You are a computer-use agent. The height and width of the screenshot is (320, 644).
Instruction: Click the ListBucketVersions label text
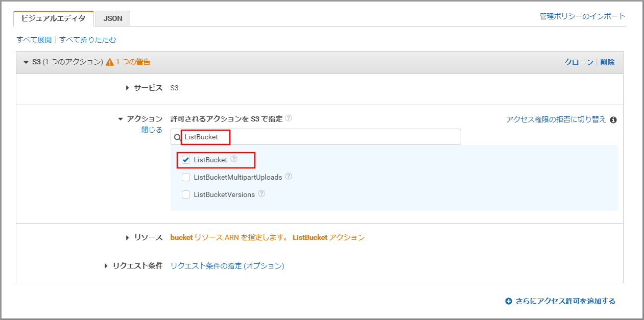(224, 194)
